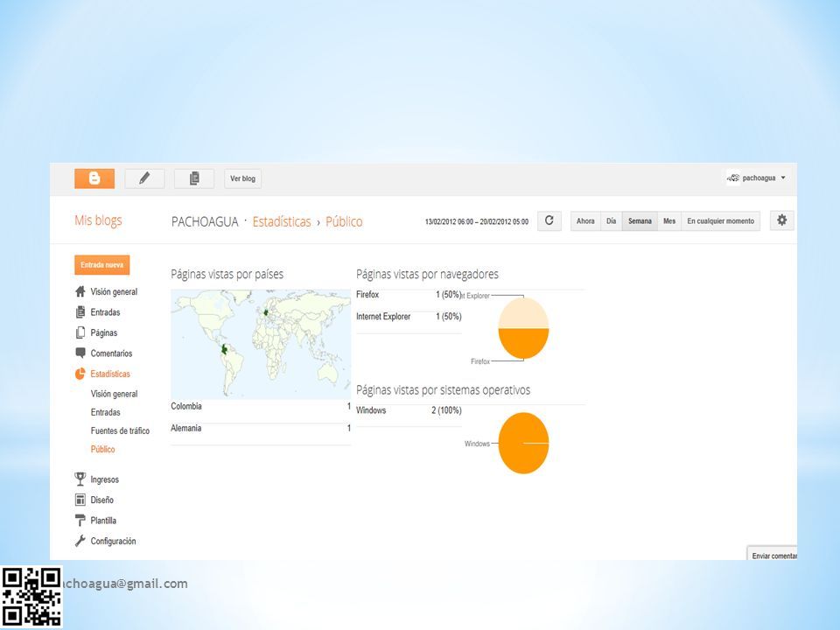This screenshot has height=630, width=840.
Task: Open the settings gear icon
Action: (782, 220)
